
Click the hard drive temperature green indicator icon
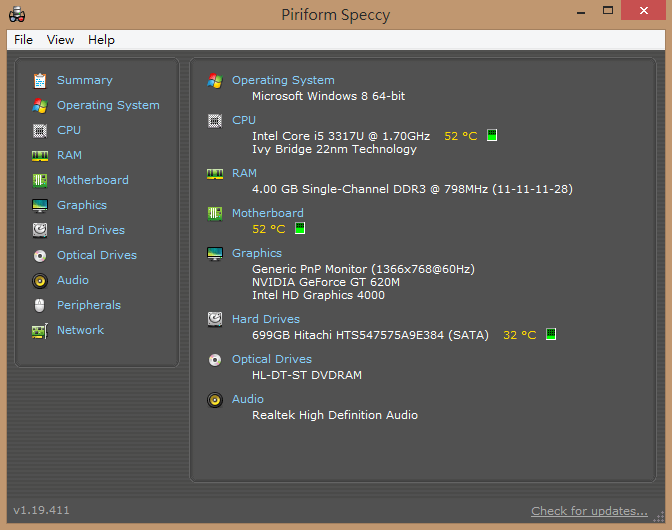(x=551, y=334)
